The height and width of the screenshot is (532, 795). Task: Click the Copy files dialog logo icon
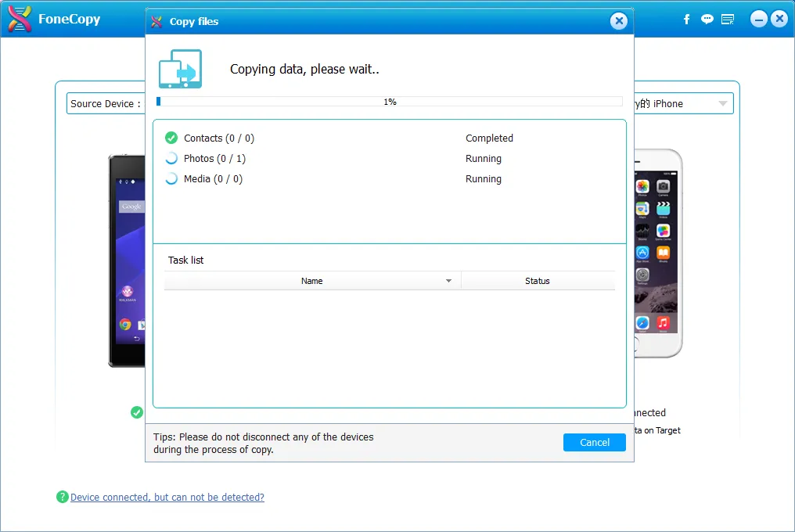[156, 21]
